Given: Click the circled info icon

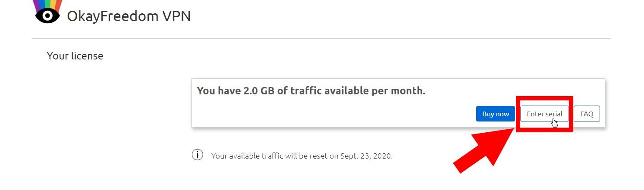Looking at the screenshot, I should 197,155.
